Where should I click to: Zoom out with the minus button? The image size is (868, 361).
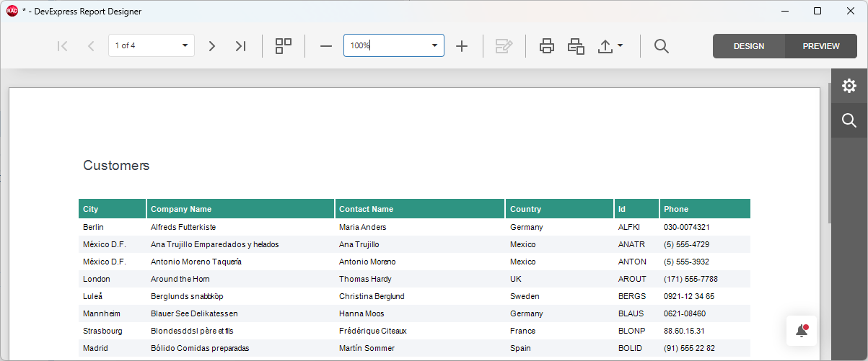[326, 46]
